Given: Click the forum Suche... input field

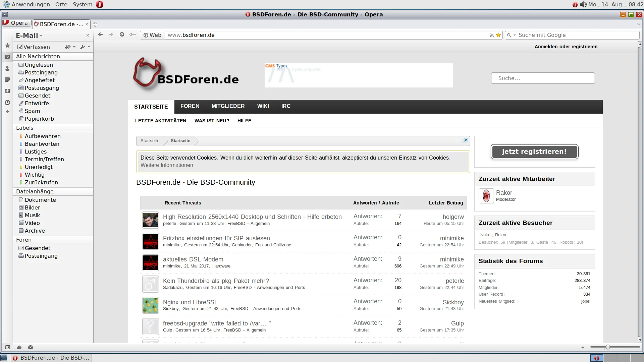Looking at the screenshot, I should click(x=543, y=78).
